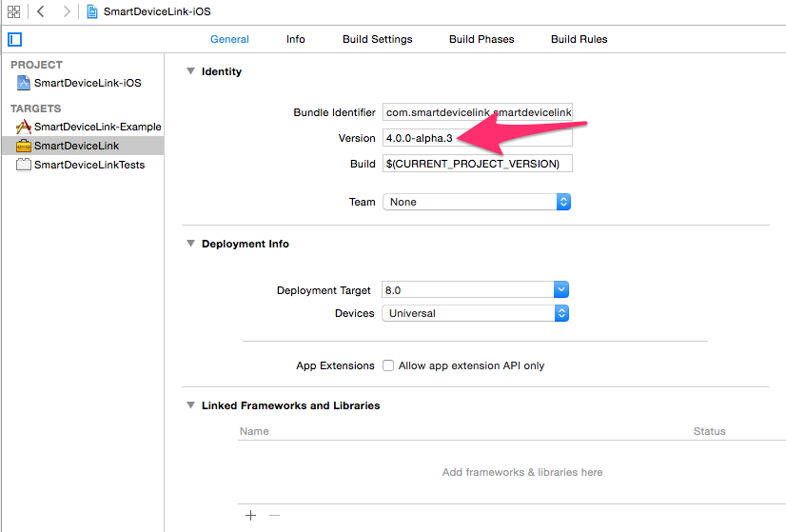Image resolution: width=786 pixels, height=532 pixels.
Task: Select the SmartDeviceLinkTests target
Action: [x=83, y=165]
